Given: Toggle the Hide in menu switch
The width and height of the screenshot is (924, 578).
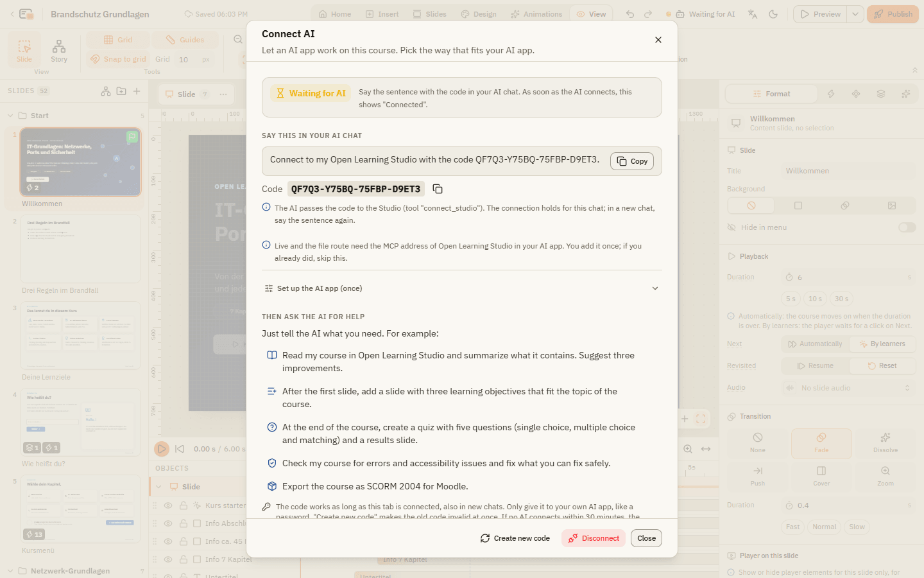Looking at the screenshot, I should pyautogui.click(x=907, y=227).
